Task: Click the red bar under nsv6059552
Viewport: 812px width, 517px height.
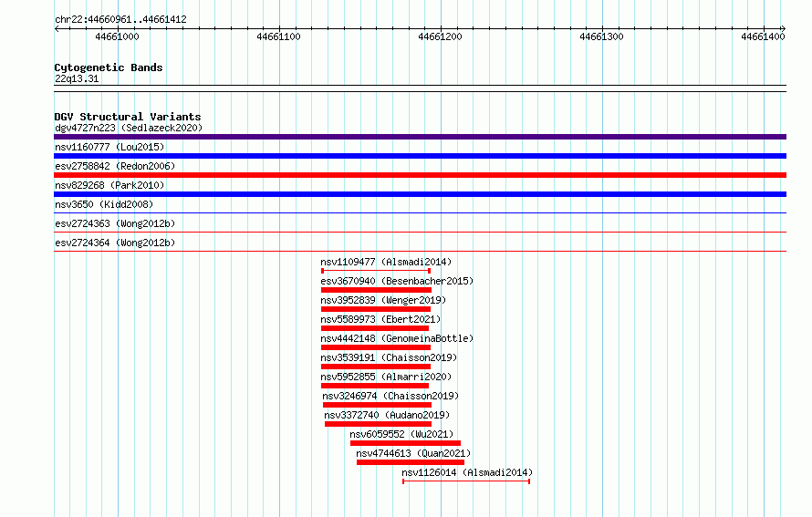Action: 405,443
